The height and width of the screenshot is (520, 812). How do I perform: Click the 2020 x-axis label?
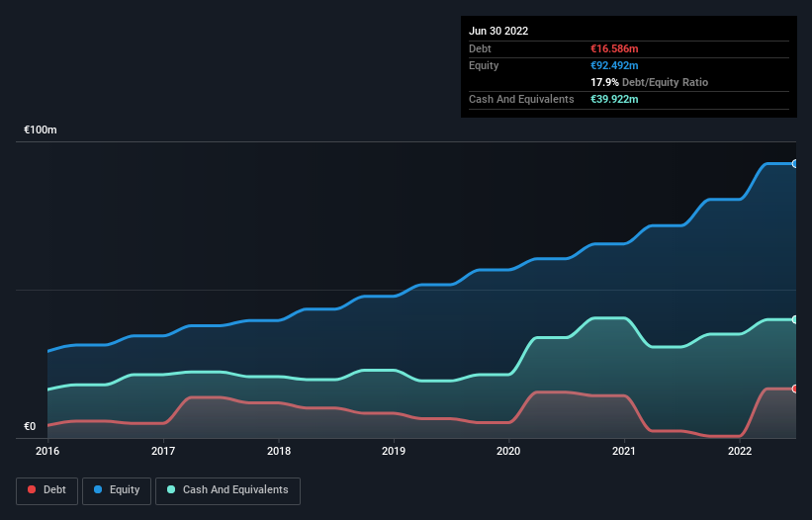[508, 451]
